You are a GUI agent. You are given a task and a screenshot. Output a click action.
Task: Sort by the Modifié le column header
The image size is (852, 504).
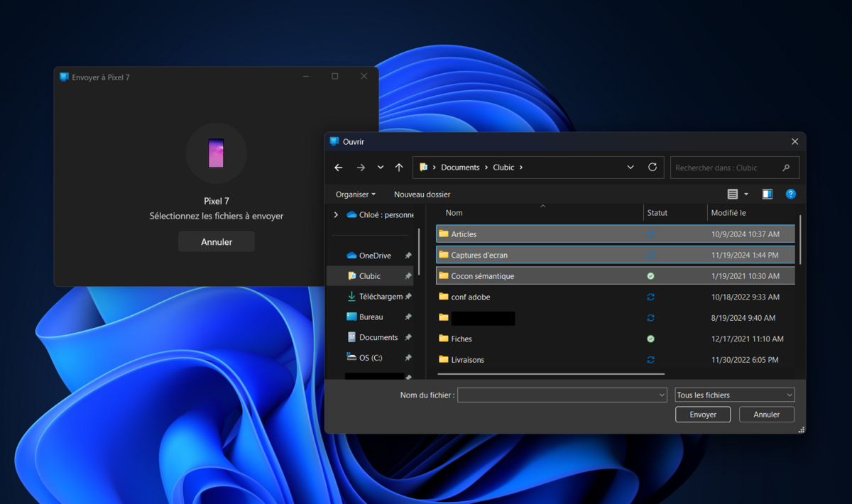[728, 213]
